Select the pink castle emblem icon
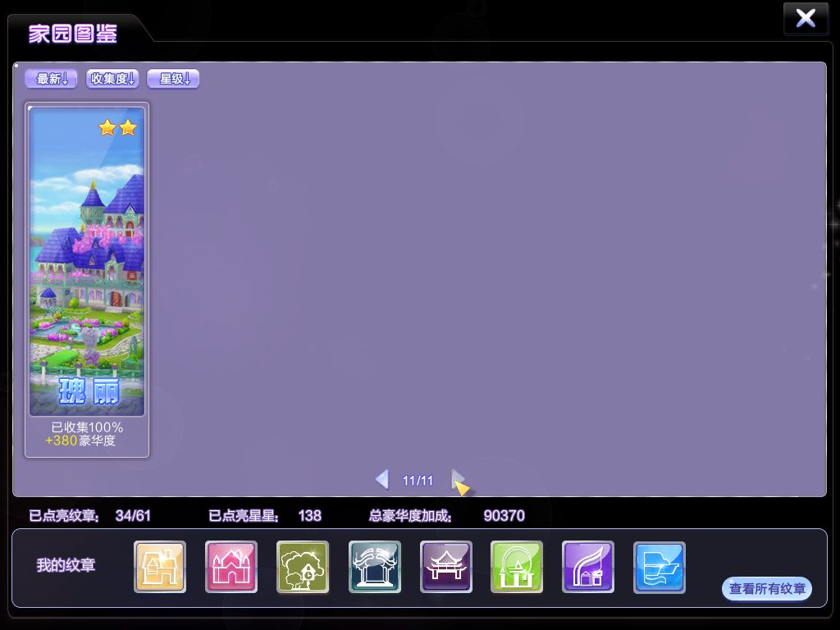This screenshot has height=630, width=840. click(x=231, y=567)
